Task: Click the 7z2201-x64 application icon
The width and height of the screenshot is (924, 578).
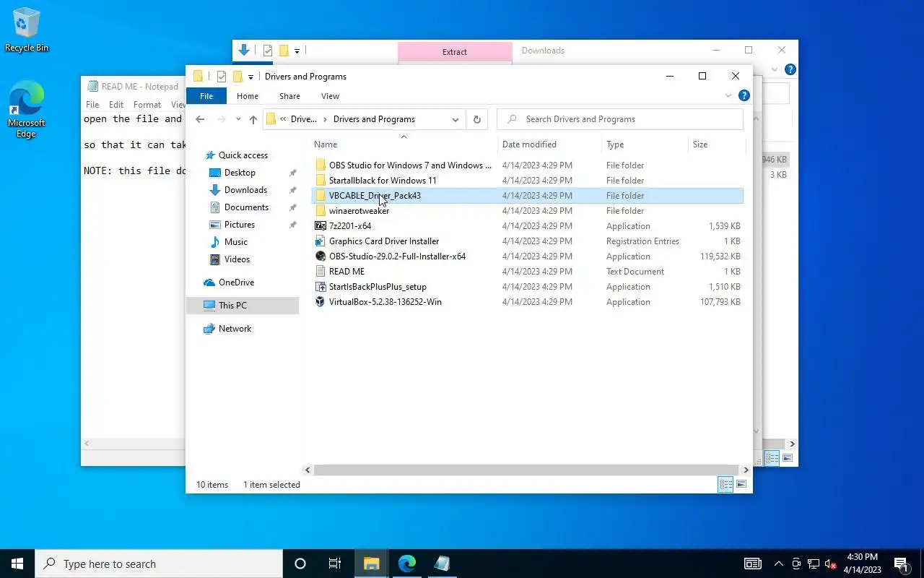Action: [x=321, y=226]
